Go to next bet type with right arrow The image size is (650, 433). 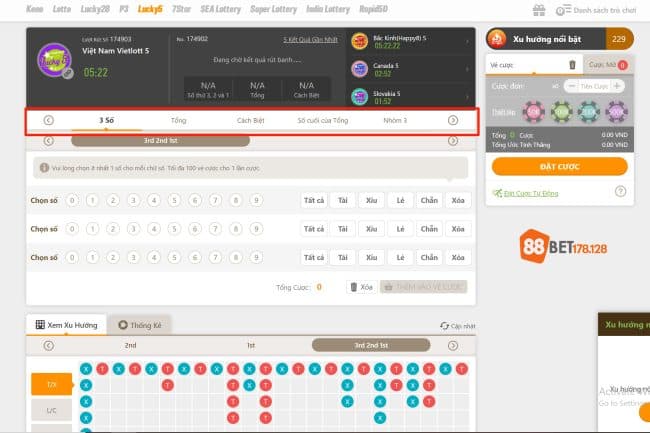[x=453, y=120]
